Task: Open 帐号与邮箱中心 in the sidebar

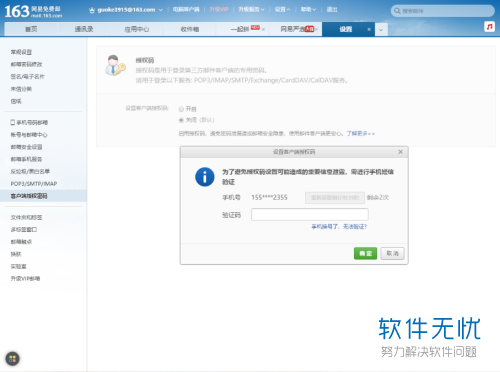Action: tap(29, 135)
